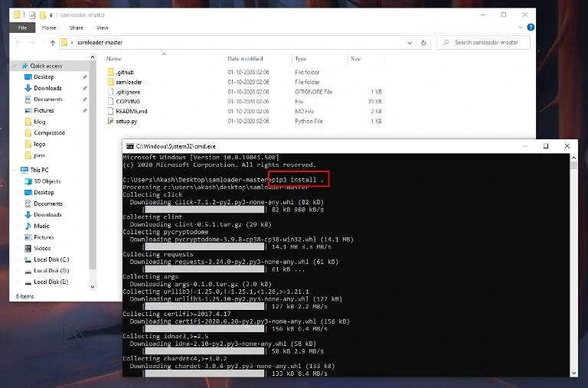
Task: Click the Forward navigation arrow in Explorer
Action: [32, 43]
